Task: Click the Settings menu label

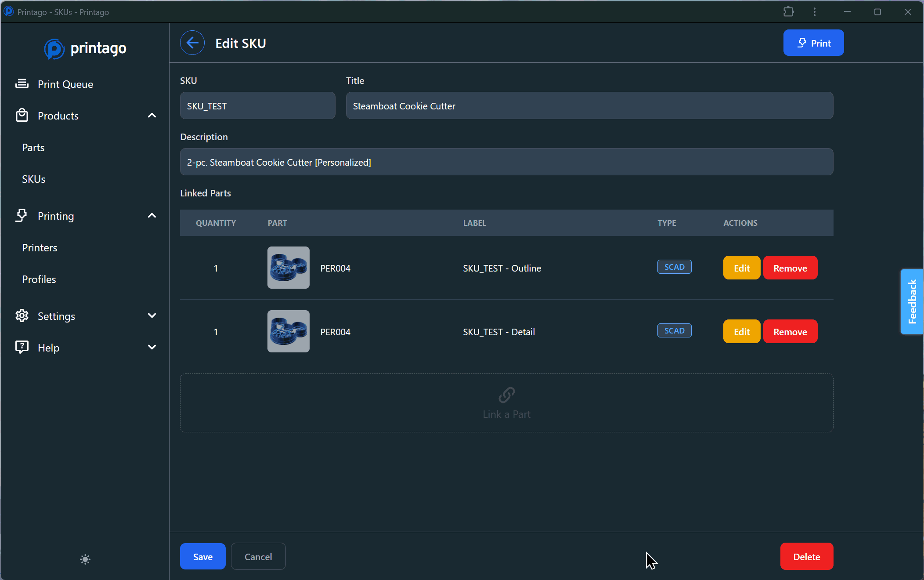Action: click(56, 316)
